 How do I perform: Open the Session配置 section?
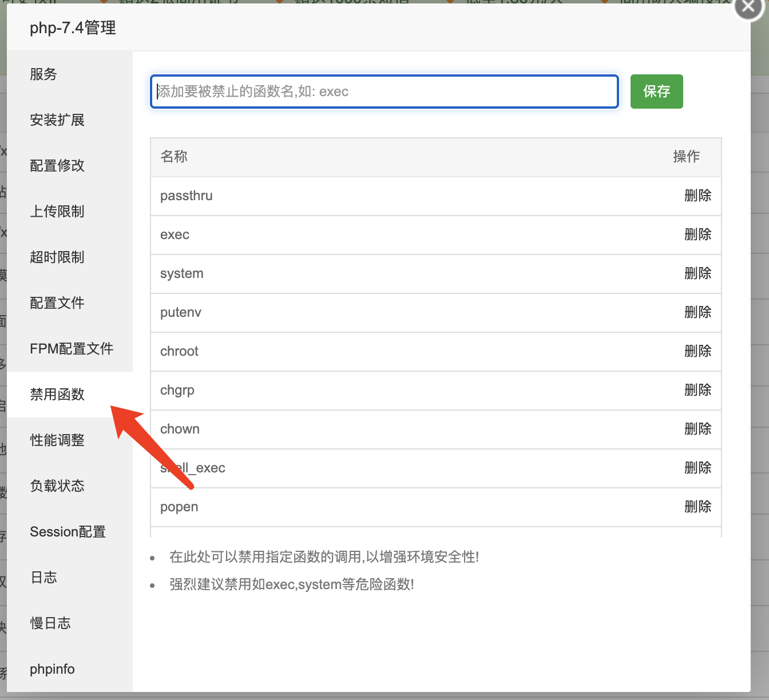click(68, 531)
